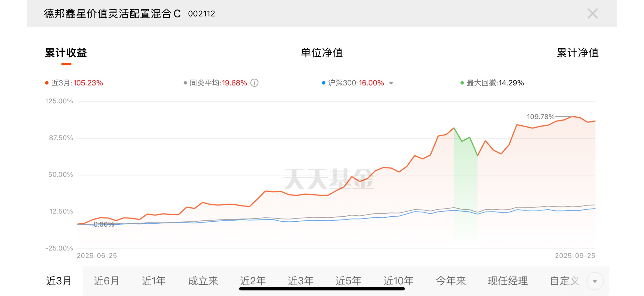The width and height of the screenshot is (644, 296).
Task: Switch chart to 近10年
Action: pyautogui.click(x=399, y=281)
